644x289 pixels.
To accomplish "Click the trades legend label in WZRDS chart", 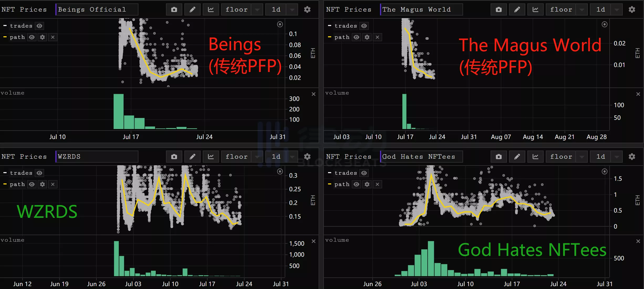I will click(x=21, y=173).
